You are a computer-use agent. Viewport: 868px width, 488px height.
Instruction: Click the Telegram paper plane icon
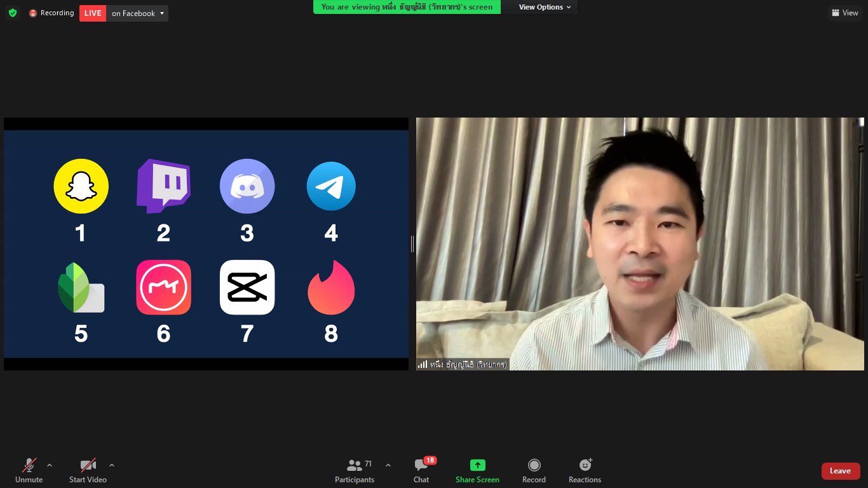[x=331, y=186]
